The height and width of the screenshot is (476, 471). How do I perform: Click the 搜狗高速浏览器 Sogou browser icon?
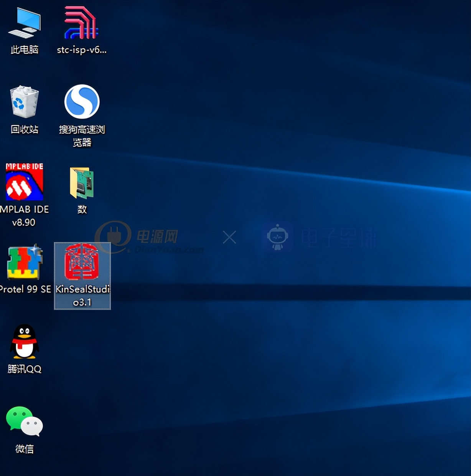(82, 102)
